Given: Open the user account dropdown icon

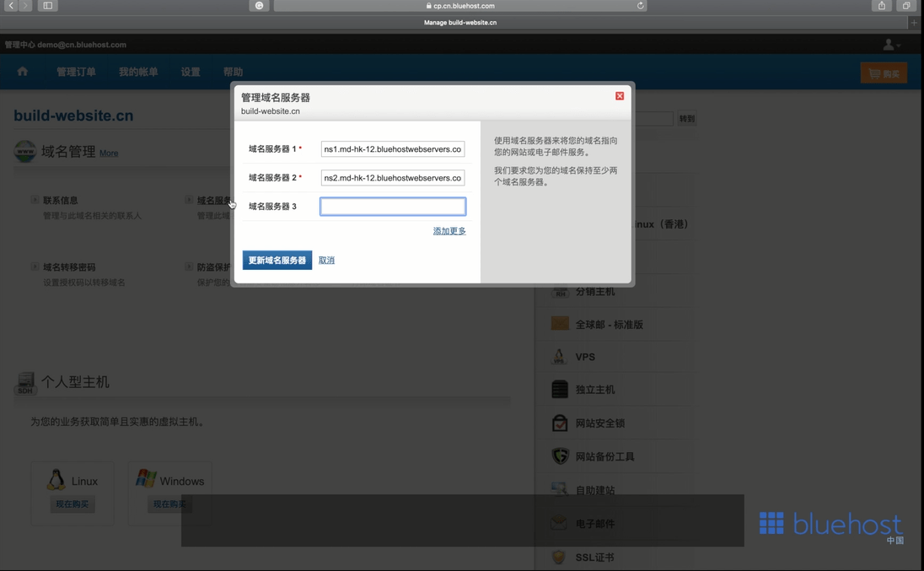Looking at the screenshot, I should pos(891,45).
